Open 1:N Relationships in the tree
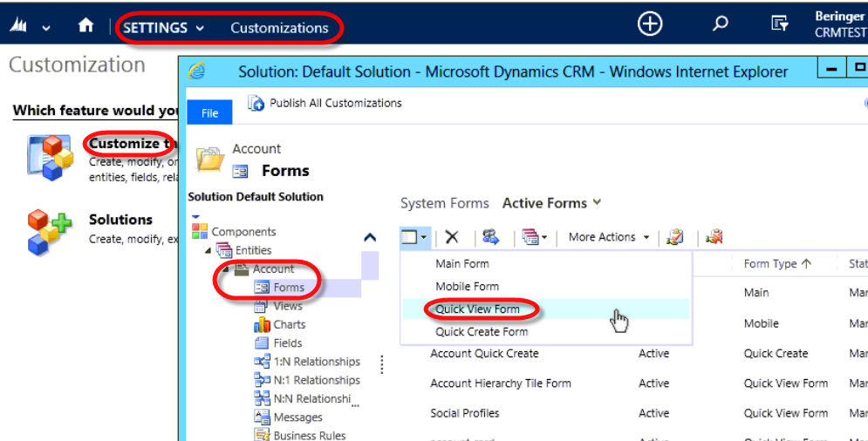 click(317, 362)
